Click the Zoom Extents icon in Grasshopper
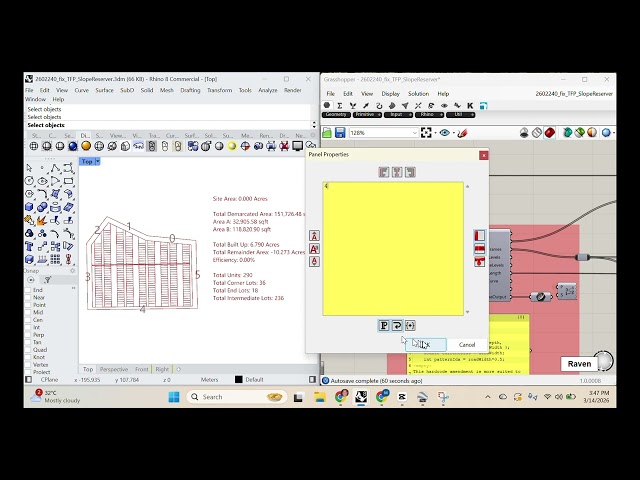This screenshot has height=480, width=640. 426,133
